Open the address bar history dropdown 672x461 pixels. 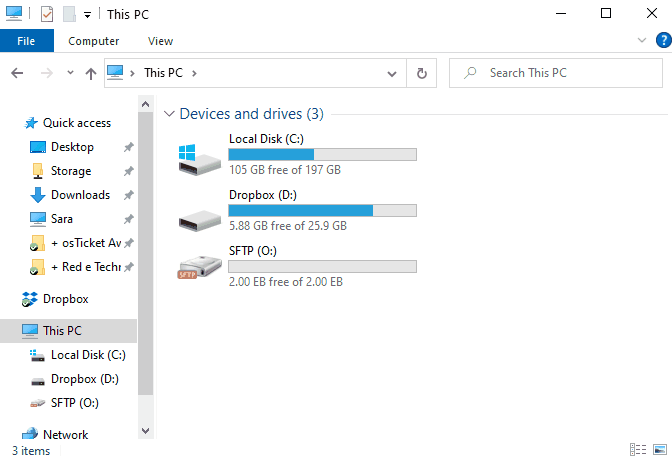click(392, 73)
